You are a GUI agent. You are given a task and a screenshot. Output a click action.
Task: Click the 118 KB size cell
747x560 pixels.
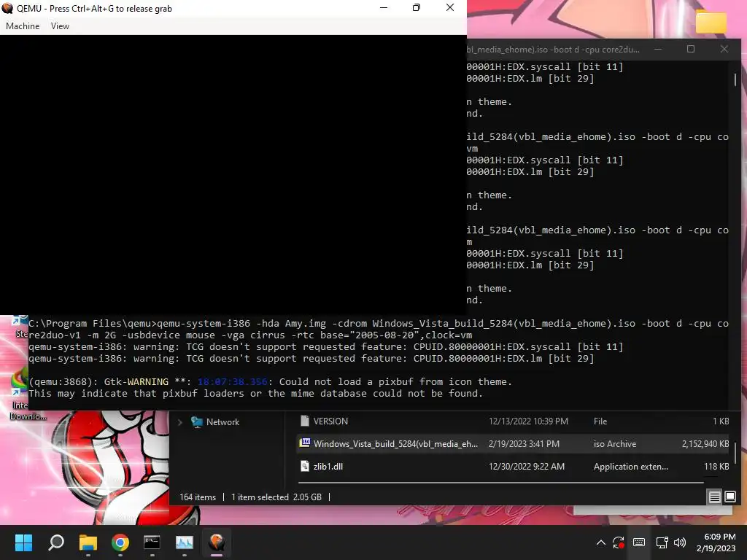pos(716,467)
